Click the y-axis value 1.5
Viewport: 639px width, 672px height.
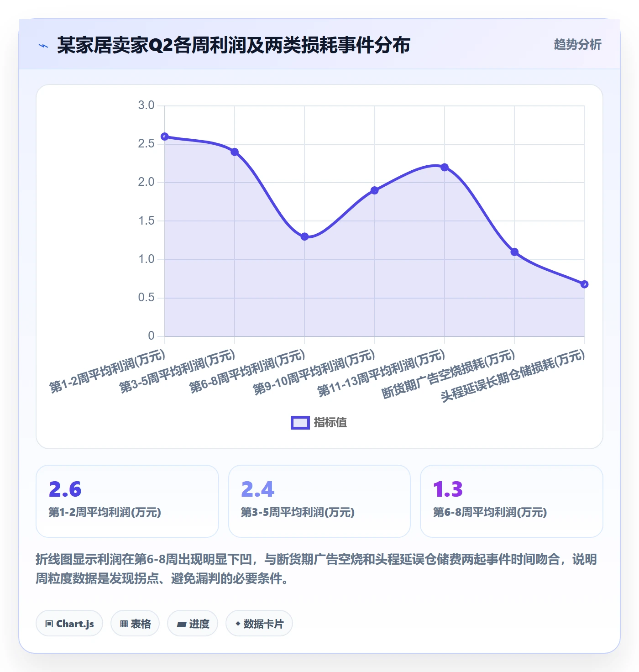point(147,221)
